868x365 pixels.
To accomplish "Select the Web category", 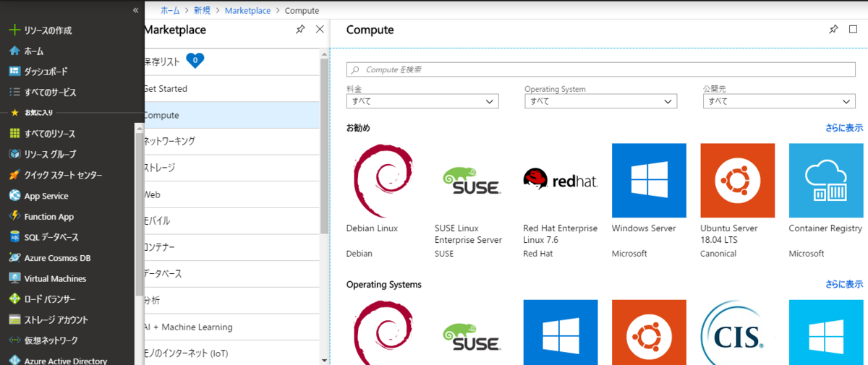I will click(x=231, y=194).
